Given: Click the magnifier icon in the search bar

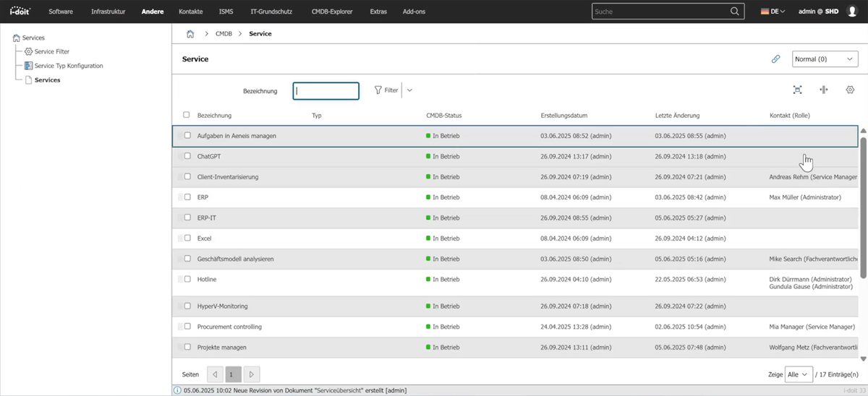Looking at the screenshot, I should coord(735,12).
